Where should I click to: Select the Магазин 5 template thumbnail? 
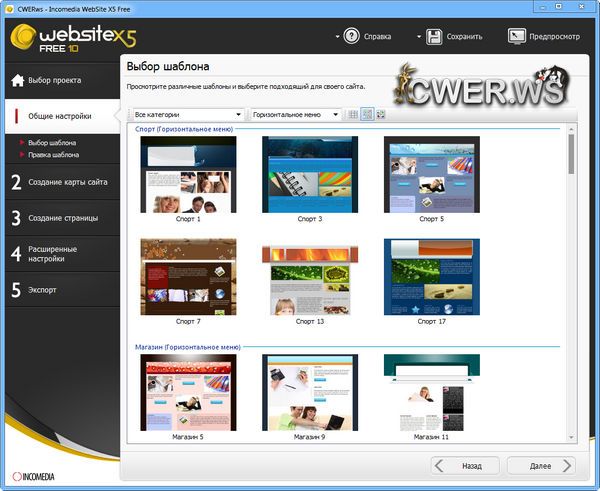coord(188,393)
